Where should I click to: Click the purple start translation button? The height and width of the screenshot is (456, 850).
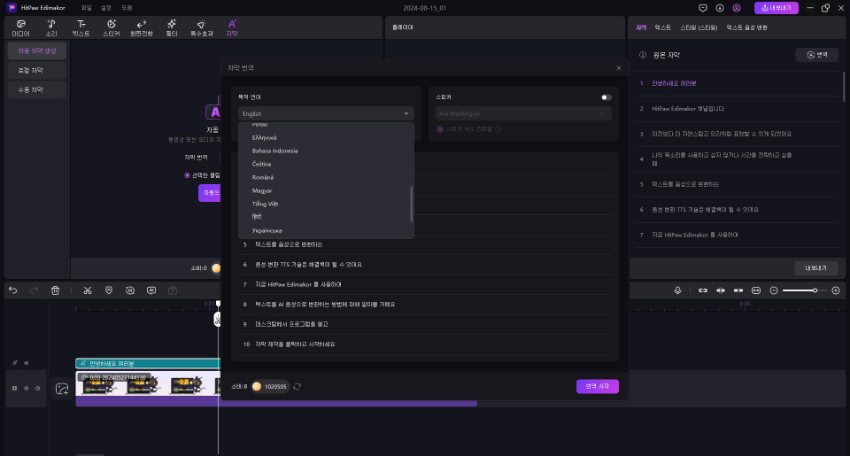597,386
